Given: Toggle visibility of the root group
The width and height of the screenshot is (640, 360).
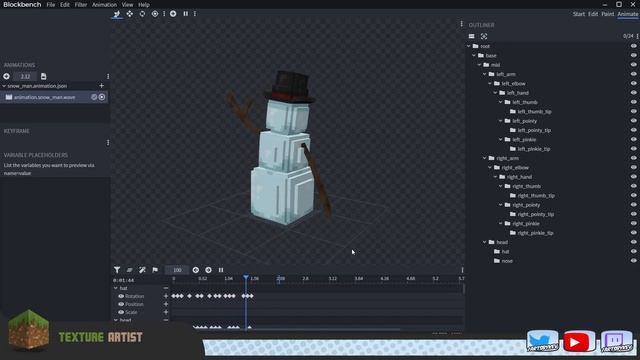Looking at the screenshot, I should click(x=633, y=46).
